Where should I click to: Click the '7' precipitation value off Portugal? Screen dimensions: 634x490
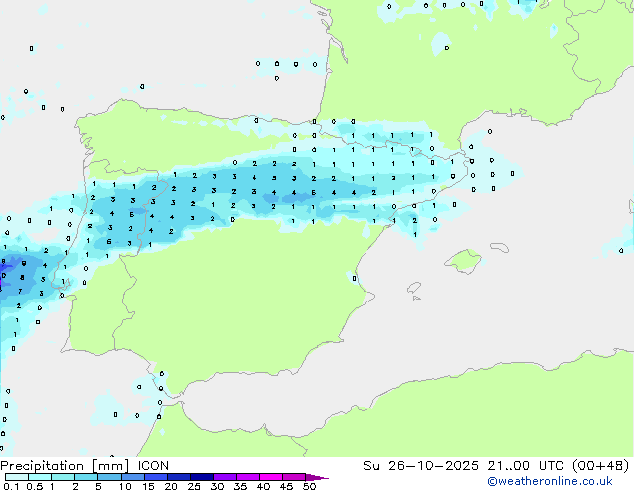coord(20,291)
